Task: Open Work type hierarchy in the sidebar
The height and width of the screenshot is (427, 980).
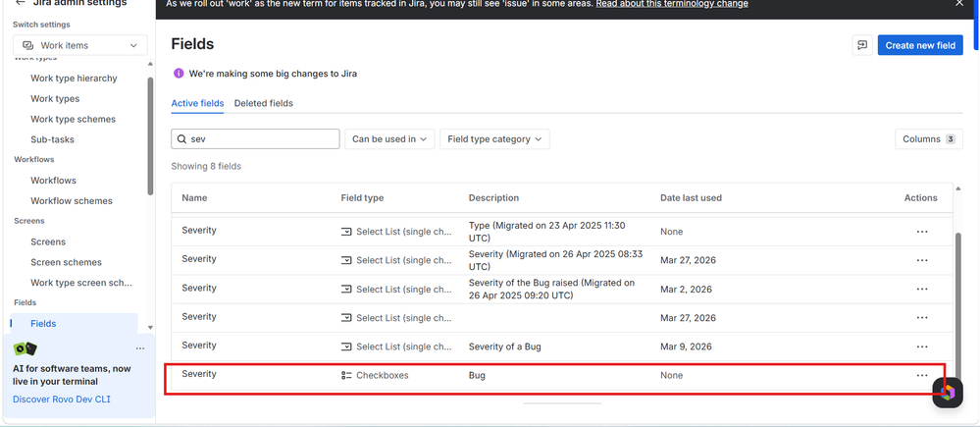Action: click(x=74, y=79)
